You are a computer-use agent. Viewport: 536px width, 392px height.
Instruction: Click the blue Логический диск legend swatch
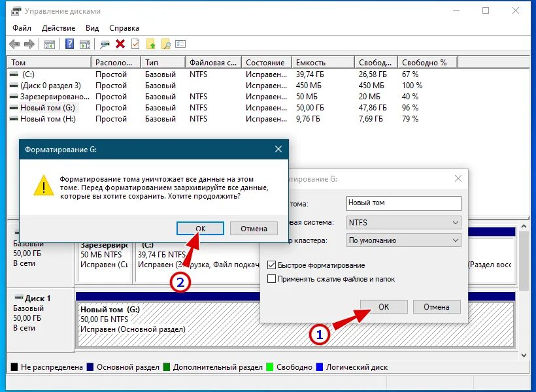pos(320,367)
